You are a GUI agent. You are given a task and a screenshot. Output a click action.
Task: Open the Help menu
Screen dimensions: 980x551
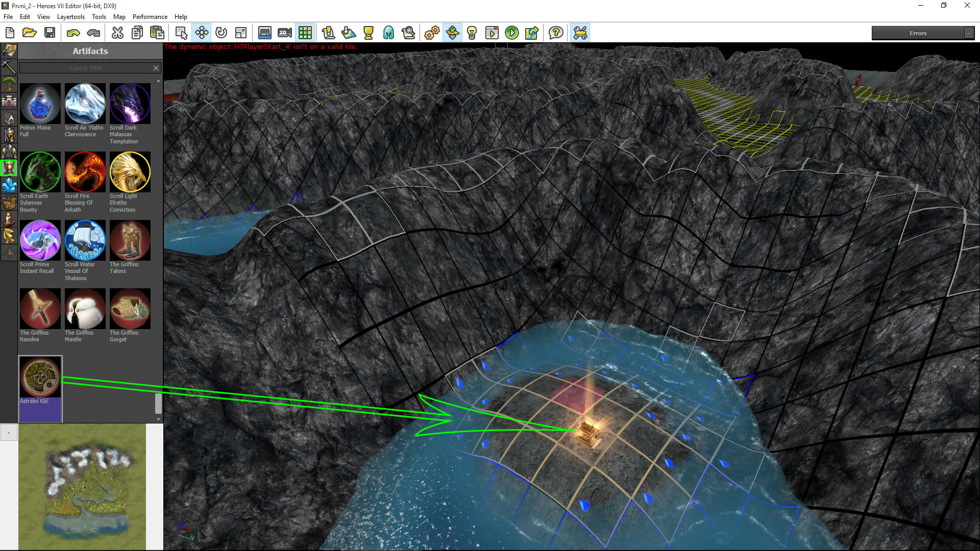click(181, 17)
